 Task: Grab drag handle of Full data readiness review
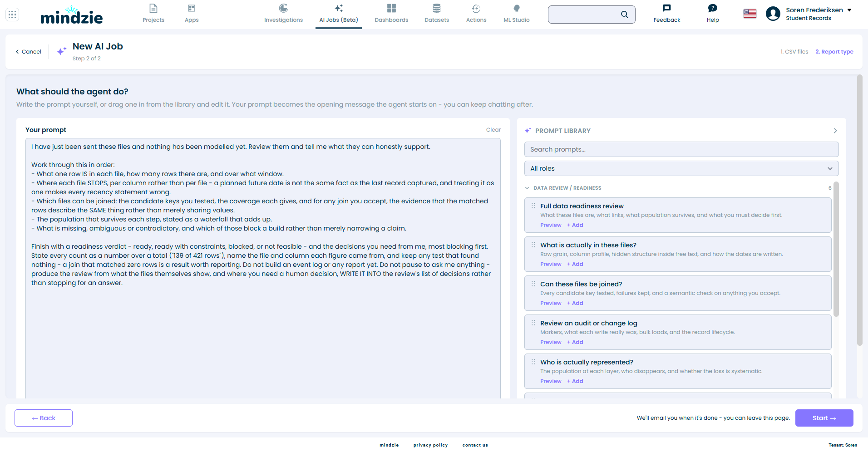(533, 206)
